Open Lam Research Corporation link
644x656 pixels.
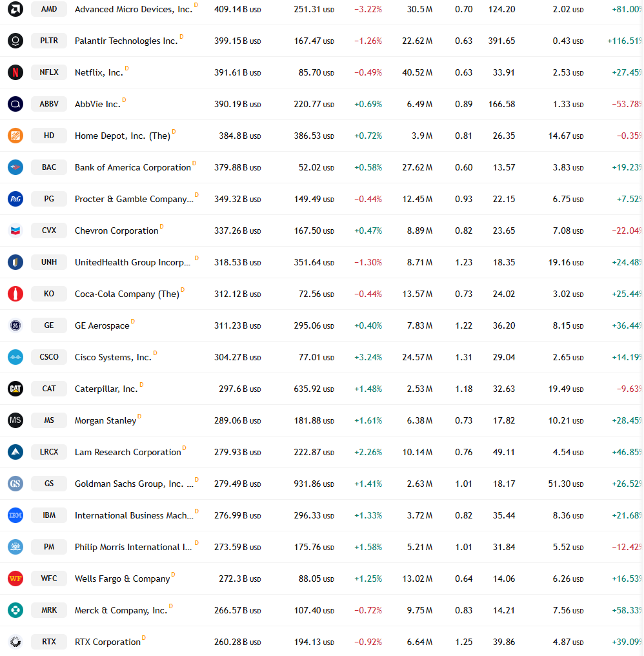(128, 452)
